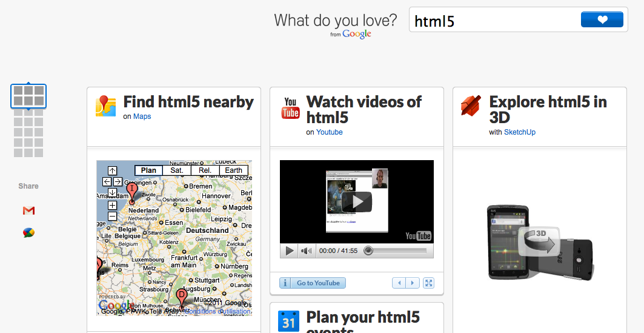The height and width of the screenshot is (333, 644).
Task: Show the next video
Action: pyautogui.click(x=413, y=283)
